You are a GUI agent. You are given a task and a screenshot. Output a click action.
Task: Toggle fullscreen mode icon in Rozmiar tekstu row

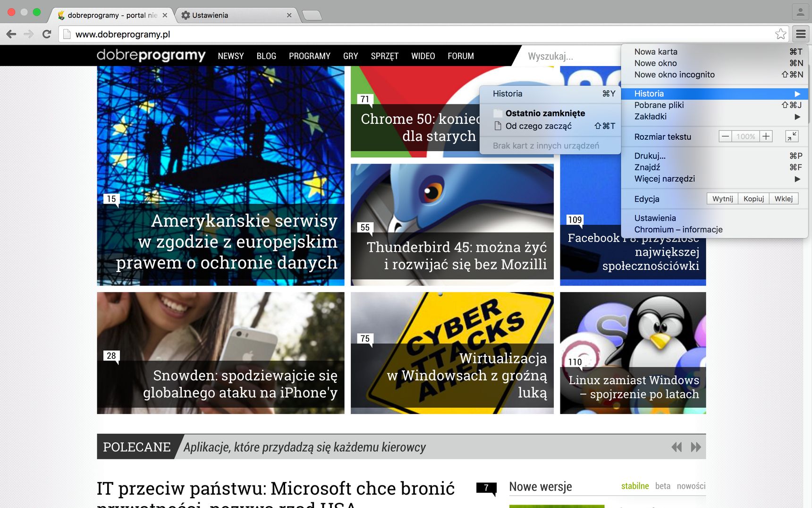click(x=792, y=137)
